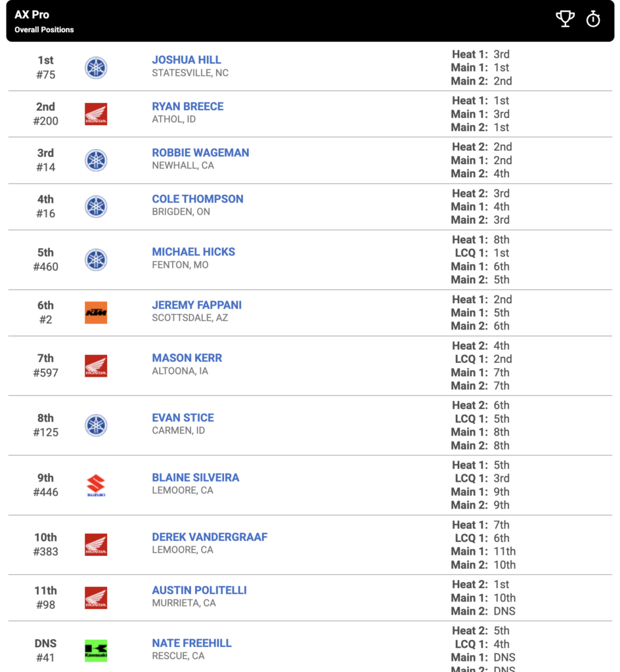Select the Kawasaki logo for Nate Freehill
620x672 pixels.
tap(96, 650)
